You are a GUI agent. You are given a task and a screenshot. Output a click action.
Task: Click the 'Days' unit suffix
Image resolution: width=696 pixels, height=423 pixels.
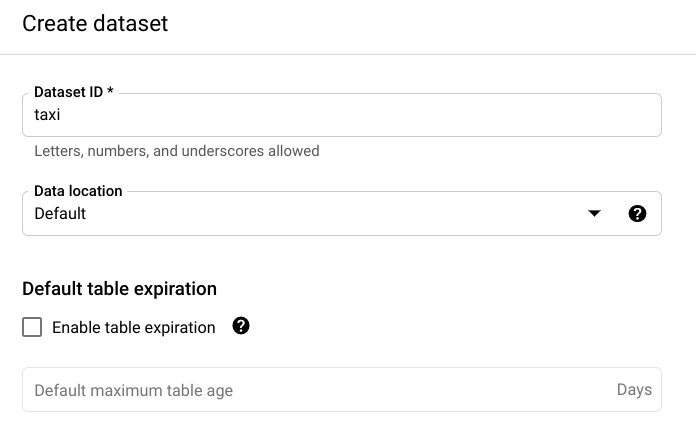634,390
